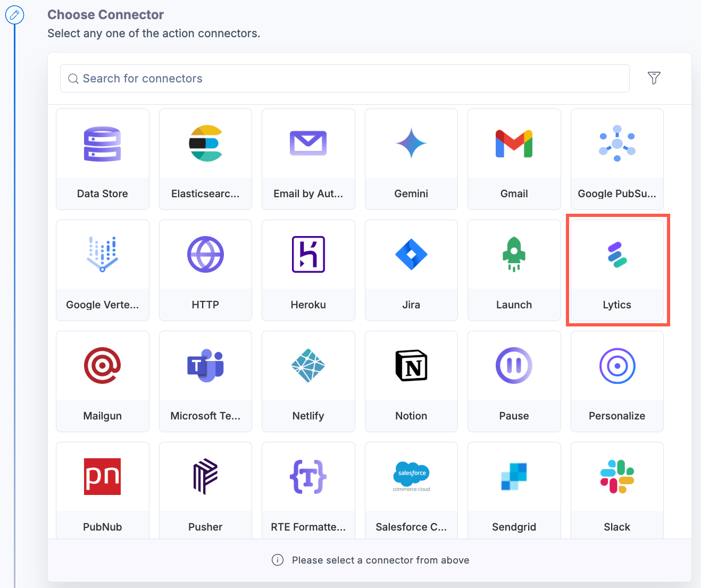701x588 pixels.
Task: Select the Lytics connector icon
Action: point(617,255)
